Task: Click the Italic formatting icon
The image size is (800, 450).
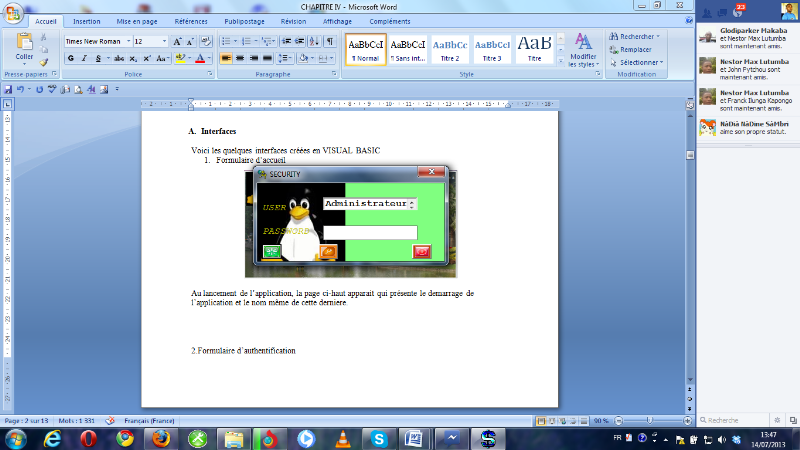Action: [83, 59]
